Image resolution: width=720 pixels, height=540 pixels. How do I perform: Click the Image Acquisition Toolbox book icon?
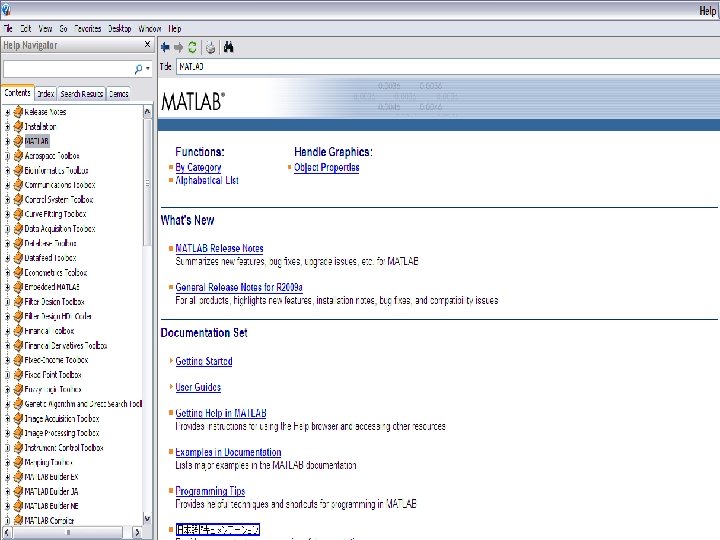pos(18,418)
